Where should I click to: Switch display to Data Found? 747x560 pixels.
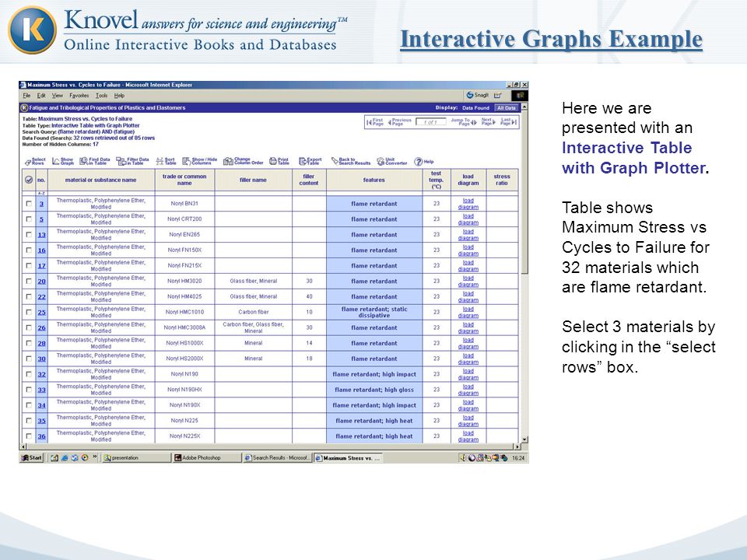[475, 107]
